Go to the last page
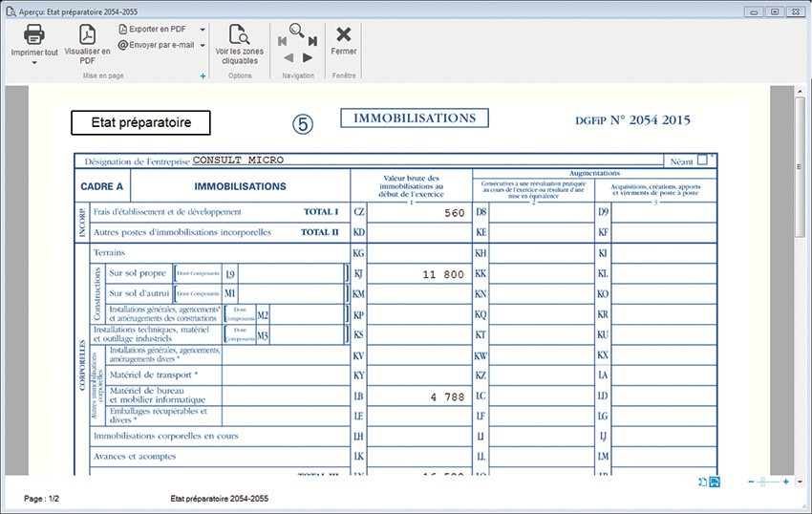The image size is (812, 514). tap(312, 42)
